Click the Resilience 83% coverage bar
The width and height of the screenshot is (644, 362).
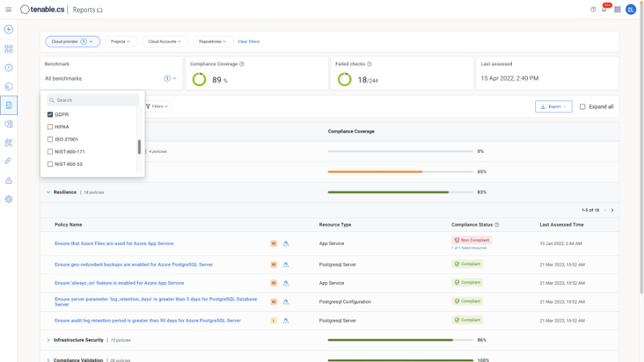point(400,192)
